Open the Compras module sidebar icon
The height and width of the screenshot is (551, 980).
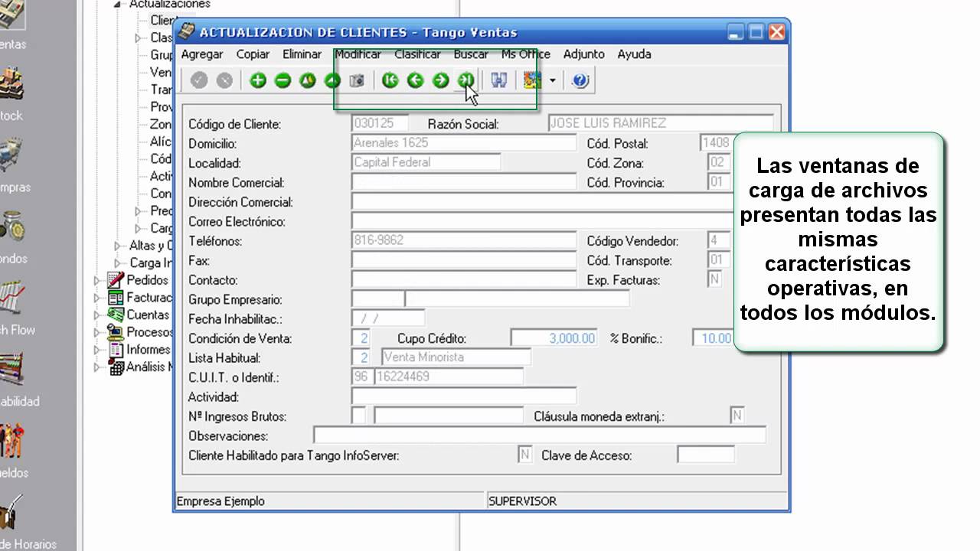(11, 155)
